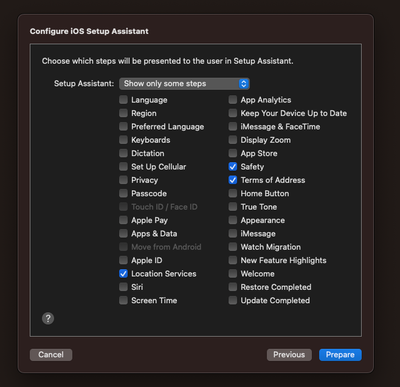Enable the Display Zoom checkbox

233,140
